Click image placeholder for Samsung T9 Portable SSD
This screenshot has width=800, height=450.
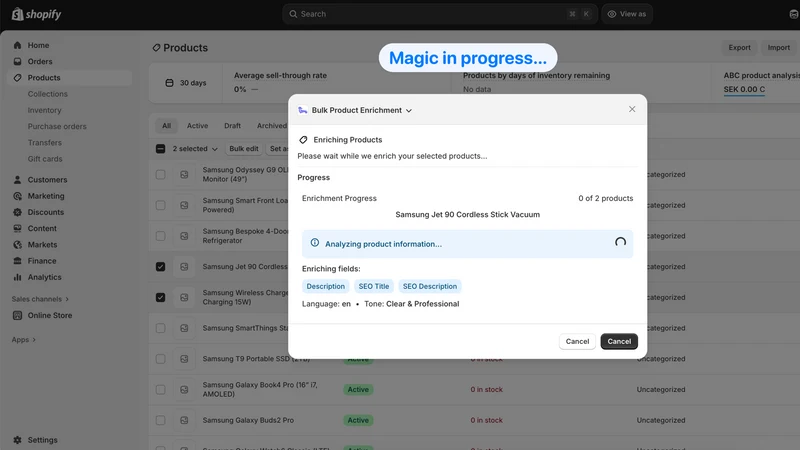click(x=184, y=359)
